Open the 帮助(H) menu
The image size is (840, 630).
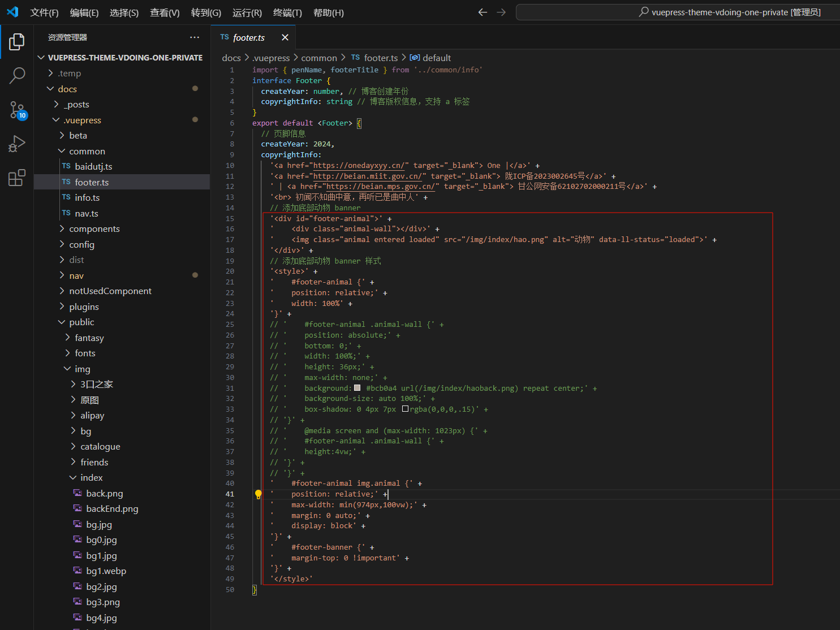(329, 12)
